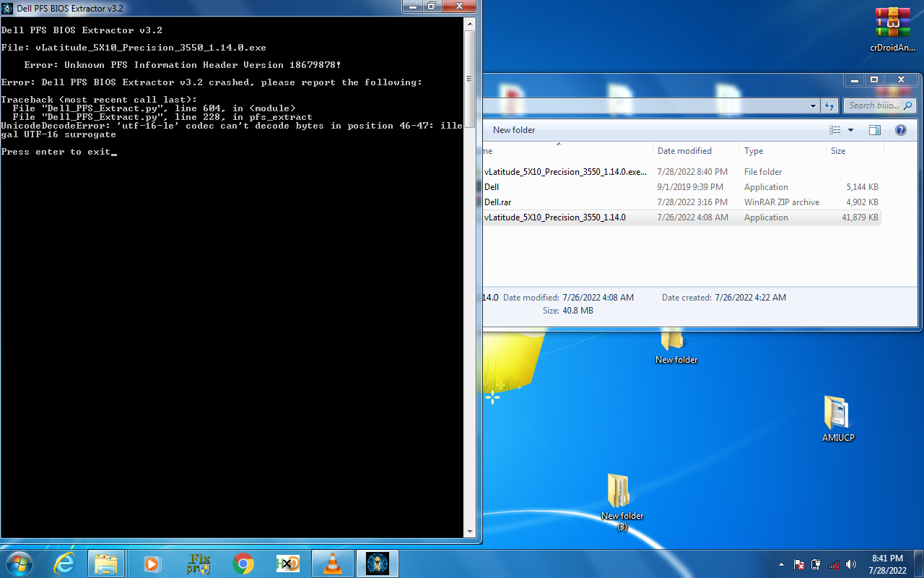Screen dimensions: 924x578
Task: Select the Dell application file
Action: click(681, 187)
